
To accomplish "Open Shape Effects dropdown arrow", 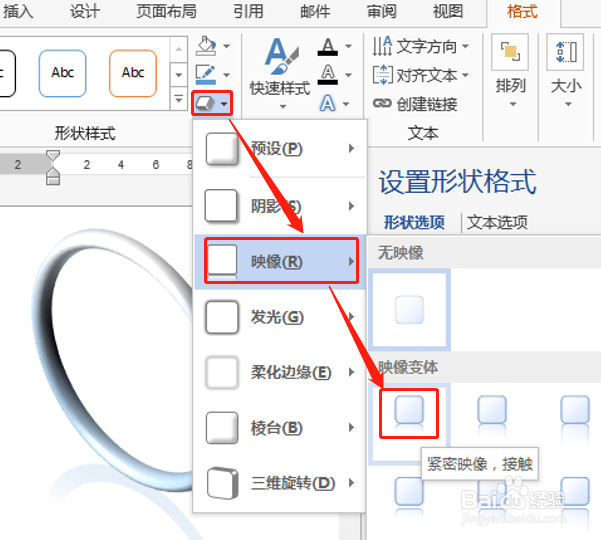I will click(224, 103).
